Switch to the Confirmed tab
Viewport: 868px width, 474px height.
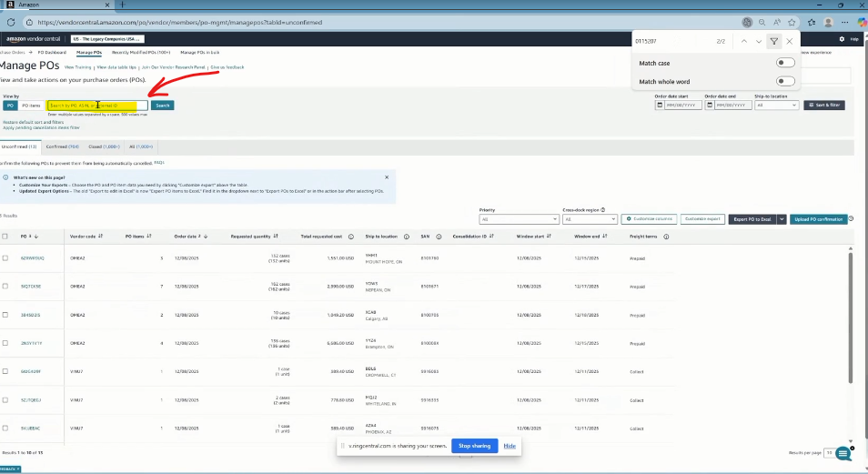pyautogui.click(x=63, y=146)
